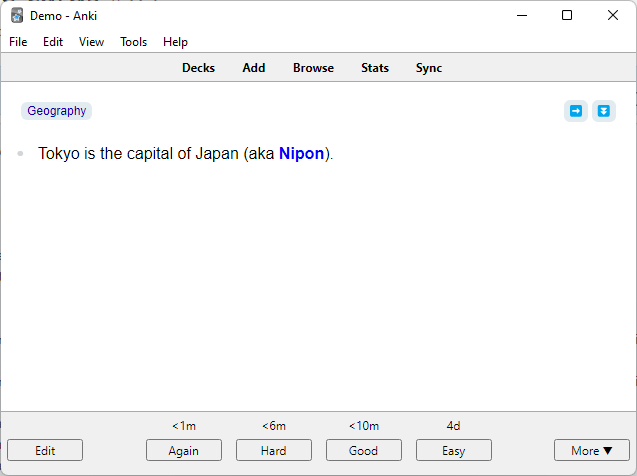Open the Edit menu in menu bar
The height and width of the screenshot is (476, 637).
(x=53, y=42)
